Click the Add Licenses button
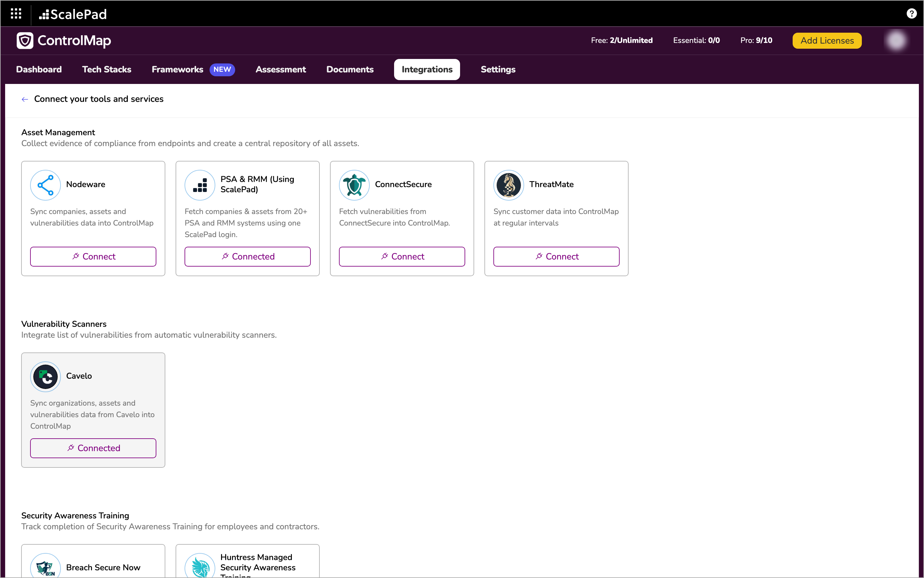The width and height of the screenshot is (924, 578). [x=827, y=40]
